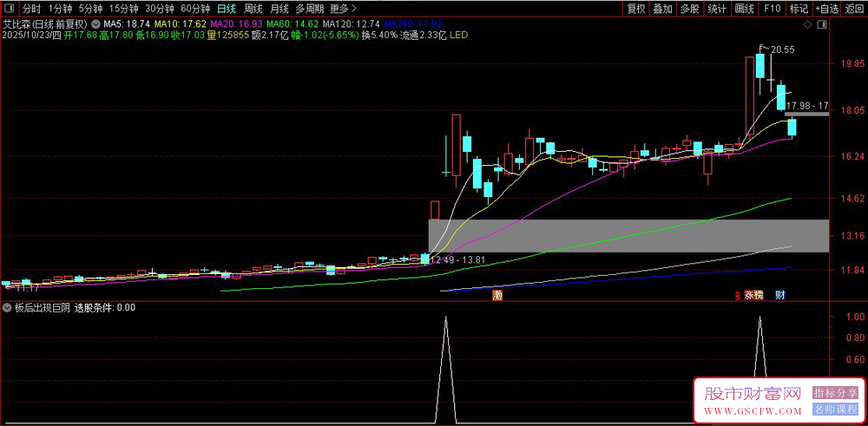The image size is (868, 426).
Task: Toggle the right info panel icon
Action: point(823,25)
